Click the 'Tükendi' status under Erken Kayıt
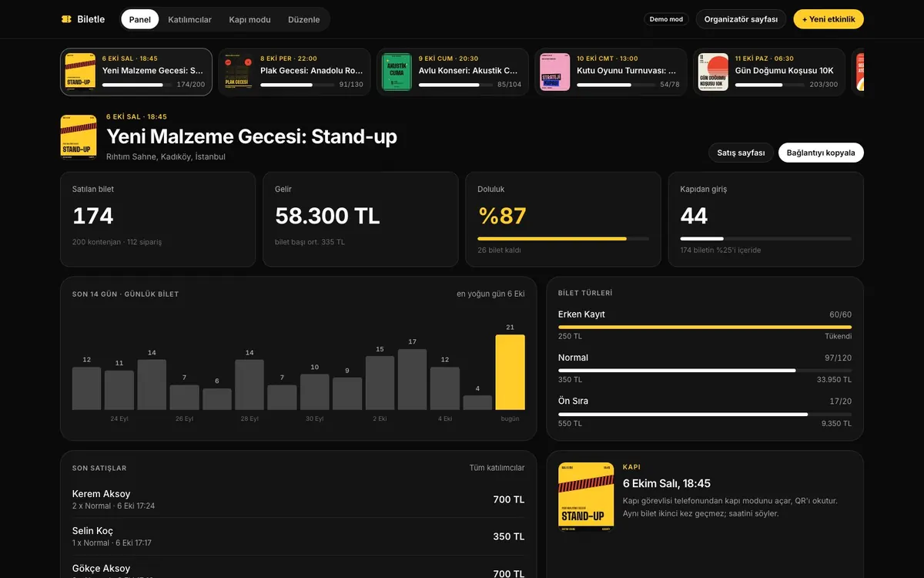Viewport: 924px width, 578px height. tap(838, 336)
